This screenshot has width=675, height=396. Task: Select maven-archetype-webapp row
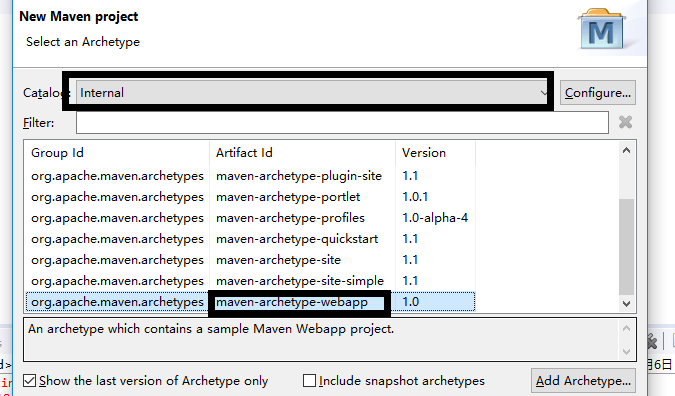click(251, 302)
